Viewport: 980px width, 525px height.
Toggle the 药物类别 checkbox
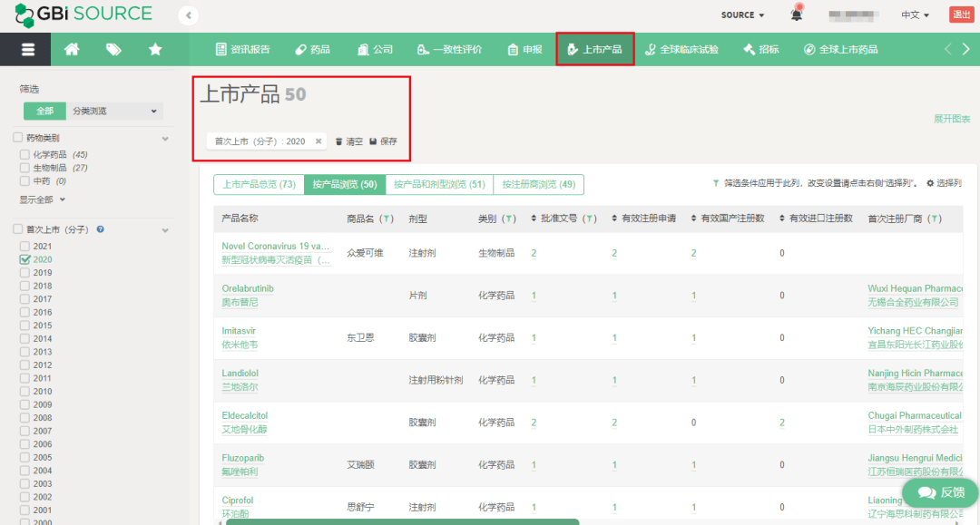point(17,137)
